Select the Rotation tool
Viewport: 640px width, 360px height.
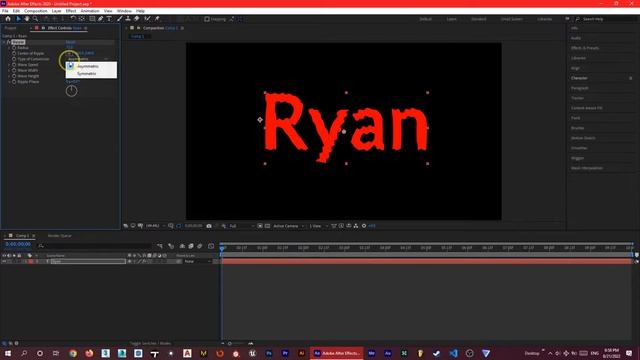click(73, 19)
